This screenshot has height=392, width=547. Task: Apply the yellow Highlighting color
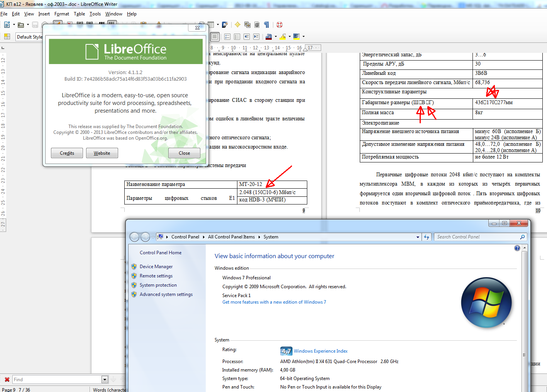(x=283, y=37)
